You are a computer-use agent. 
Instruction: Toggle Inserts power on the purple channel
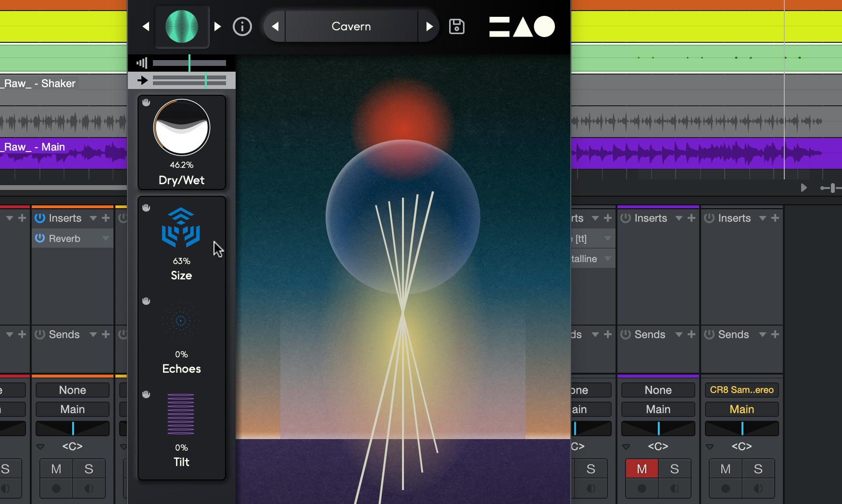(626, 218)
